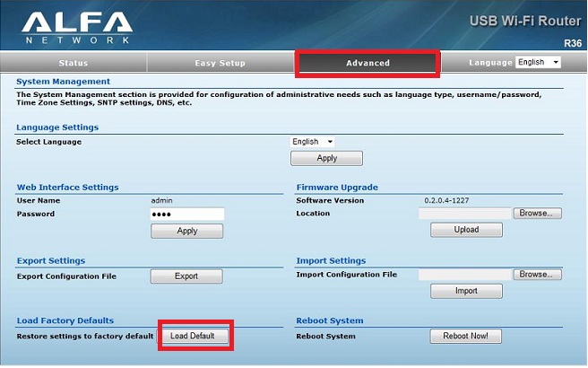Image resolution: width=588 pixels, height=368 pixels.
Task: Open the header Language dropdown
Action: tap(539, 63)
